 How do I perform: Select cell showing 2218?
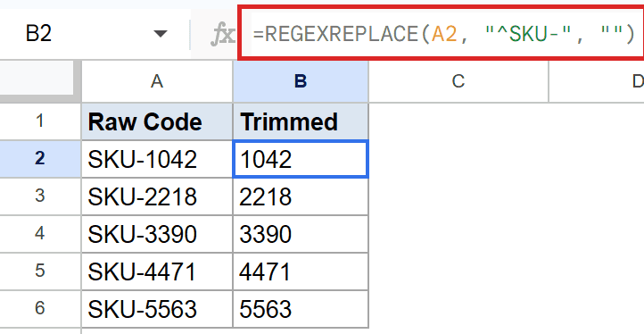301,196
